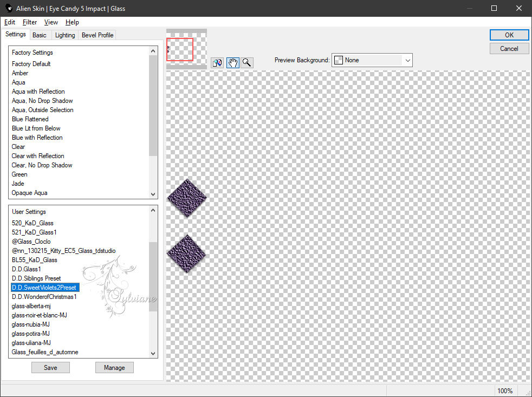532x397 pixels.
Task: Click Factory Settings list up arrow
Action: coord(153,51)
